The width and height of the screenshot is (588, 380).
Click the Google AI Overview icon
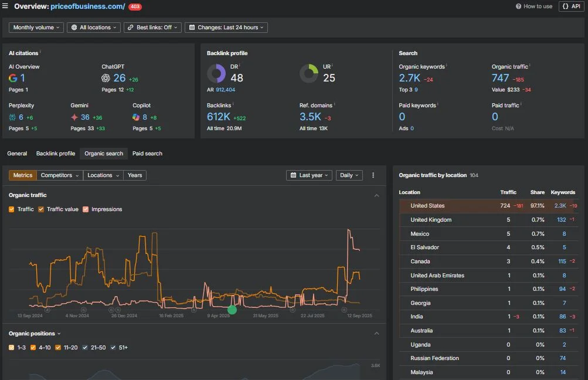[x=13, y=78]
